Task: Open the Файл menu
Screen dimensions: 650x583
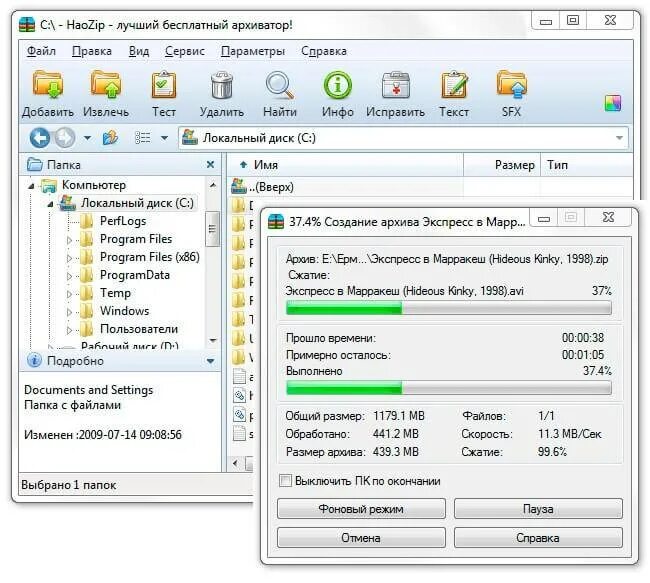Action: 41,51
